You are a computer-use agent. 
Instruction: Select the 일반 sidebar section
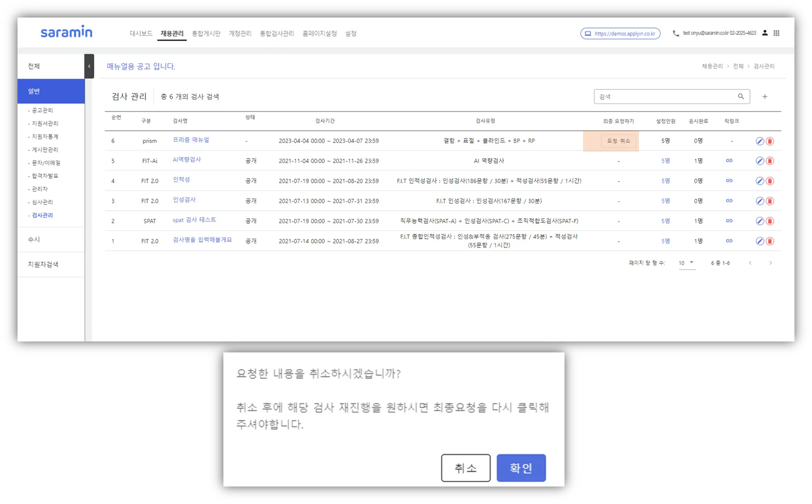(51, 91)
